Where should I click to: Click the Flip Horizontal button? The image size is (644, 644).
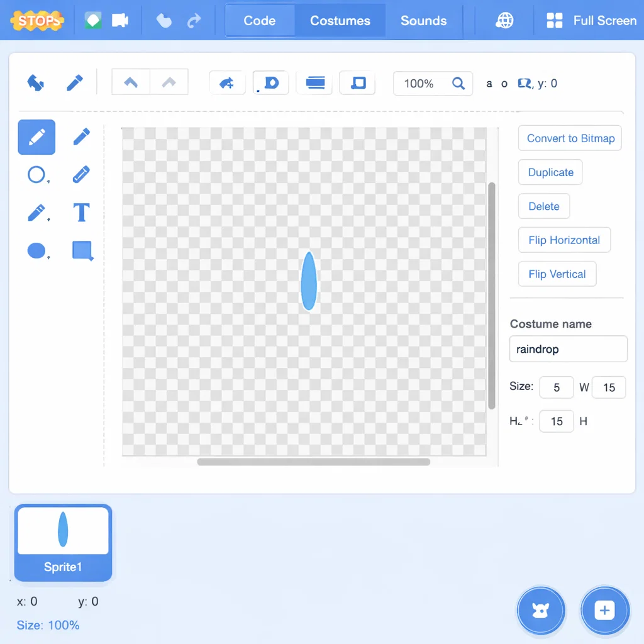[x=563, y=240]
